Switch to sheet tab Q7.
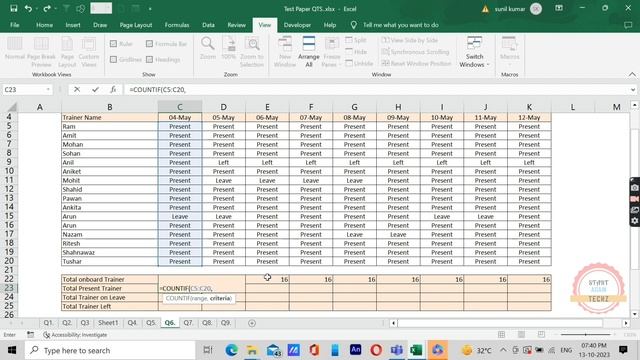 [188, 322]
